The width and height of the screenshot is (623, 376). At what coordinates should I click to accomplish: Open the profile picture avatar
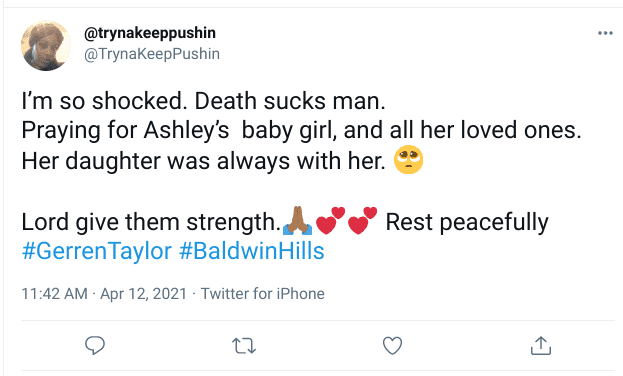click(46, 46)
